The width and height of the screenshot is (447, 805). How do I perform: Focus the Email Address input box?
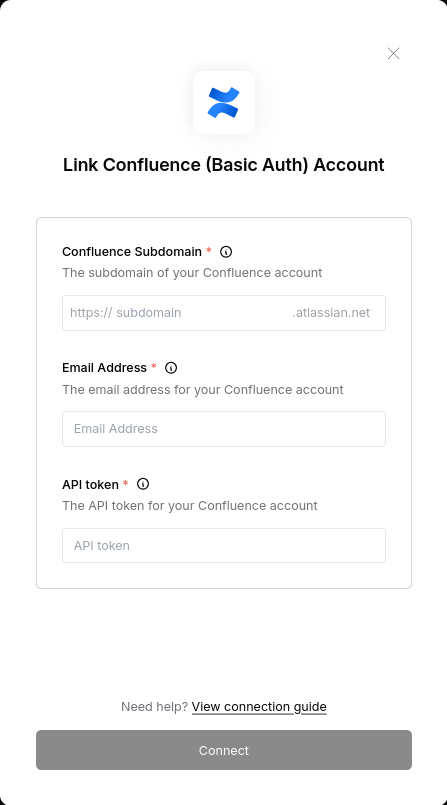point(224,429)
